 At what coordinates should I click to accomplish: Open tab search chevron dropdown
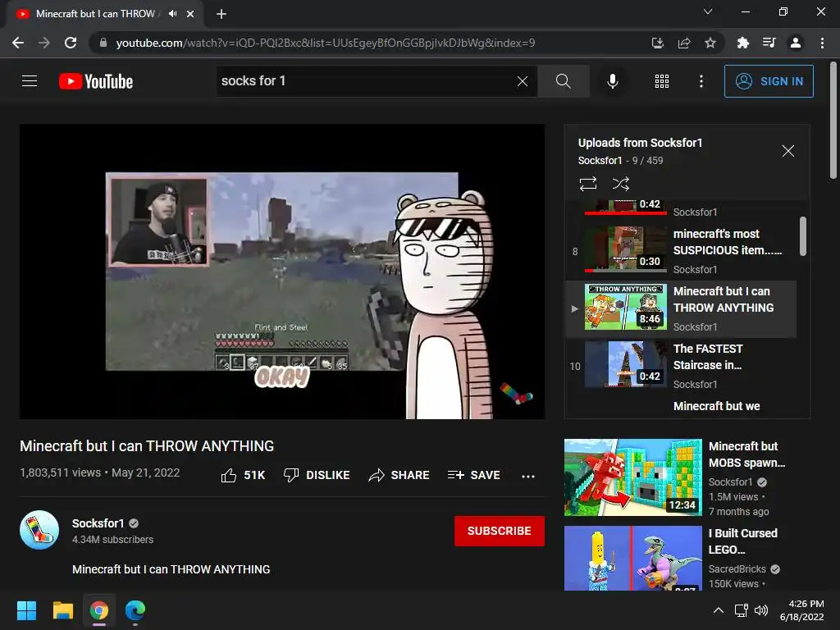pos(708,11)
